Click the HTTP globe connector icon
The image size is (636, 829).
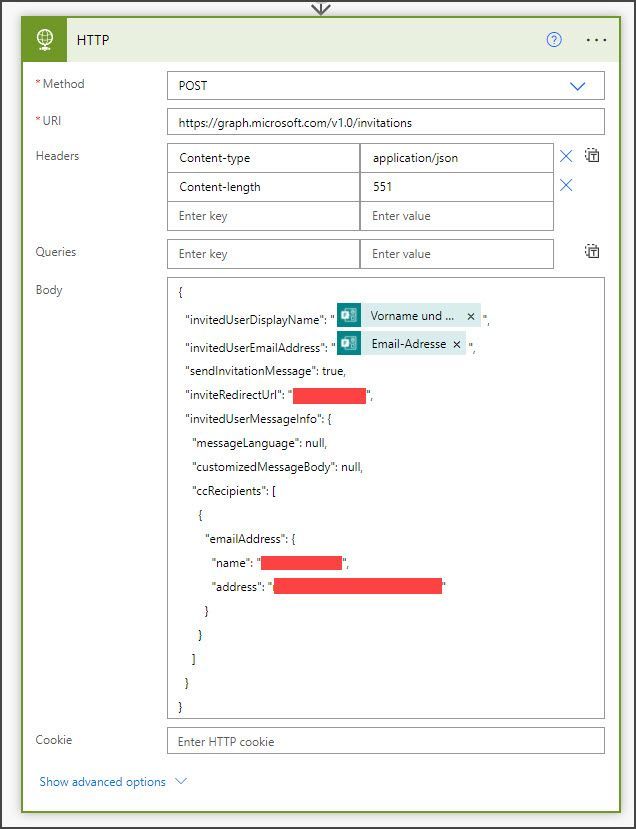[x=44, y=40]
